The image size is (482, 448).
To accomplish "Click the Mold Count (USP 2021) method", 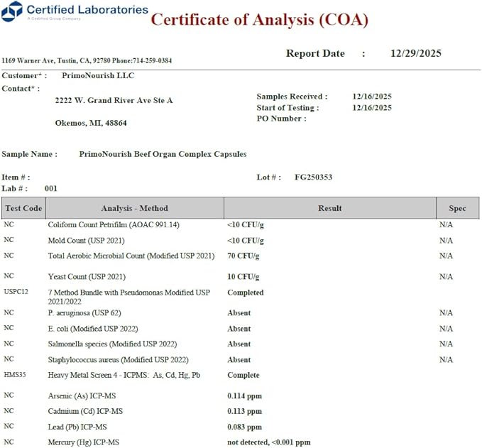I will point(86,241).
